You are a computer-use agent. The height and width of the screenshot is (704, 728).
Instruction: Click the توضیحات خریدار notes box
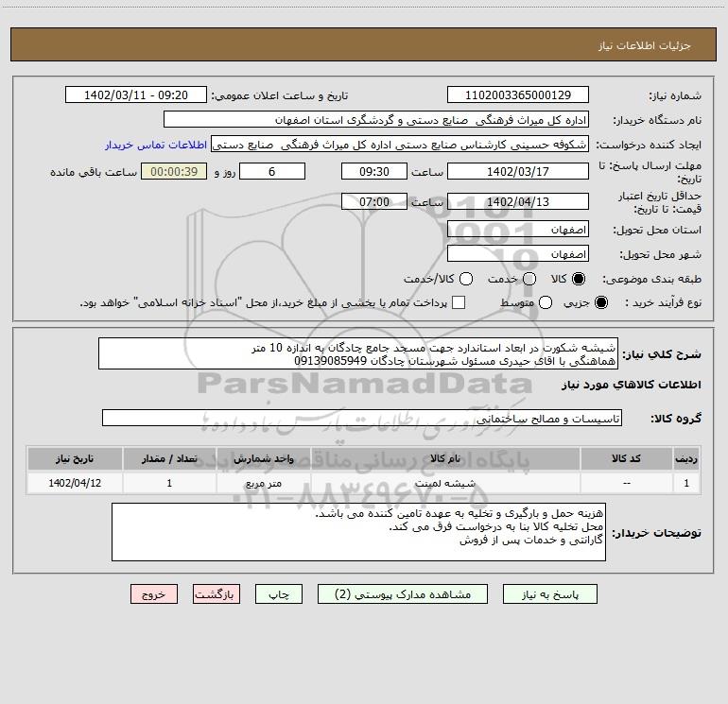tap(358, 532)
